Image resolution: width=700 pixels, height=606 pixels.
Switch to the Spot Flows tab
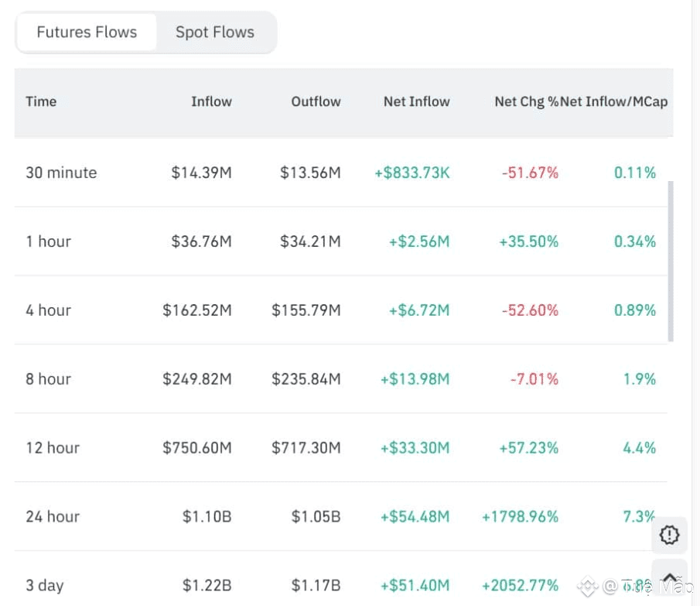coord(215,33)
